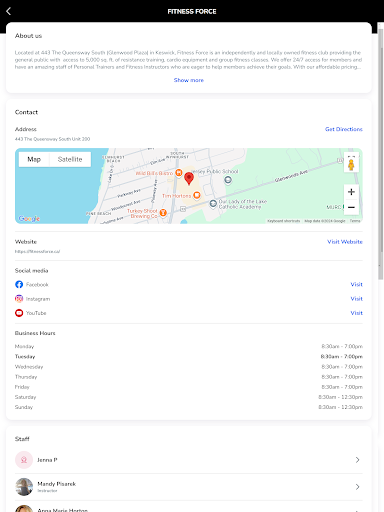The width and height of the screenshot is (384, 512).
Task: Click the Instagram logo icon
Action: pos(19,299)
